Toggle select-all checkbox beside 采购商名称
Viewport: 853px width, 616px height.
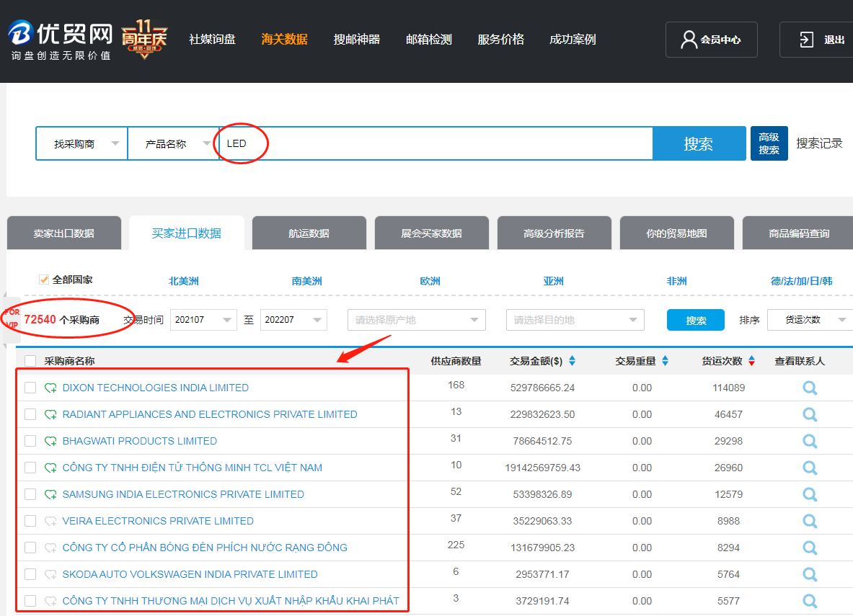[30, 361]
